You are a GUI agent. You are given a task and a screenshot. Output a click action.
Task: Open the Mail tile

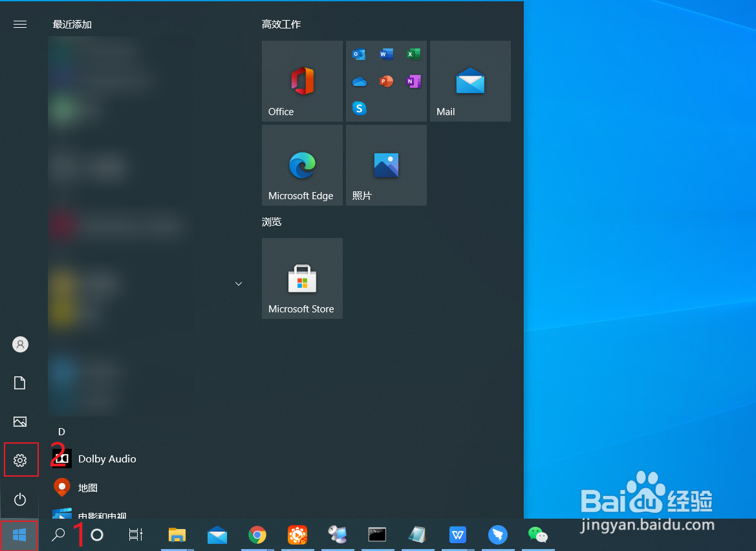pyautogui.click(x=470, y=81)
